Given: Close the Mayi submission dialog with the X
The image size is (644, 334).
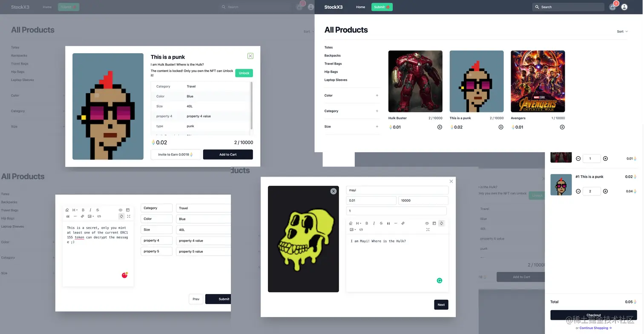Looking at the screenshot, I should [x=451, y=181].
